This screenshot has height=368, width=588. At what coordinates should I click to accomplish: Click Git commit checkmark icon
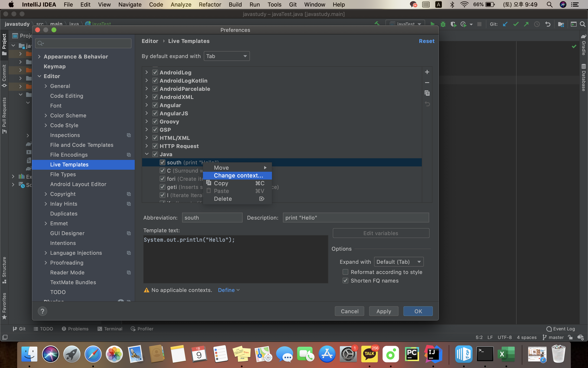[x=516, y=24]
